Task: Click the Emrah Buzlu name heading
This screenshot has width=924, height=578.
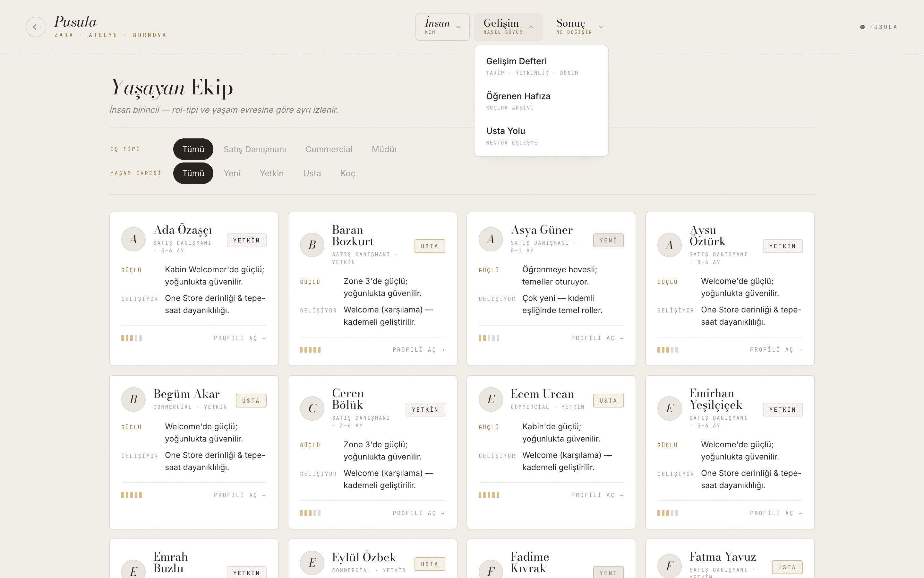Action: click(x=171, y=562)
